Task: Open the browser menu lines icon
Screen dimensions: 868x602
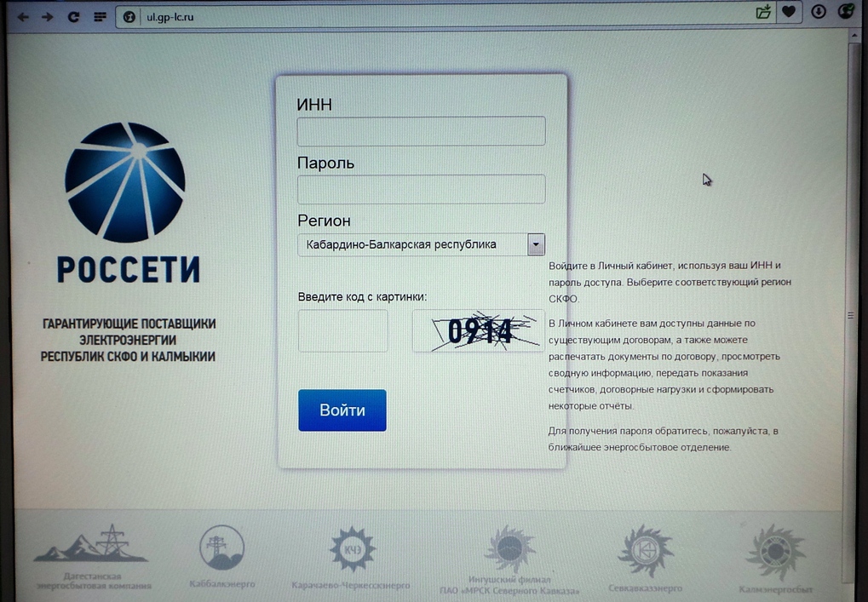Action: [100, 17]
